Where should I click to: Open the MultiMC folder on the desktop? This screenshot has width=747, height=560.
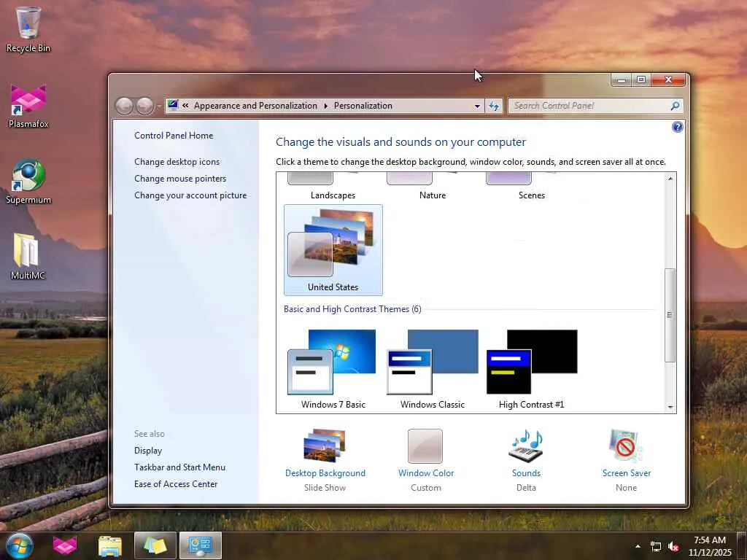pos(28,256)
